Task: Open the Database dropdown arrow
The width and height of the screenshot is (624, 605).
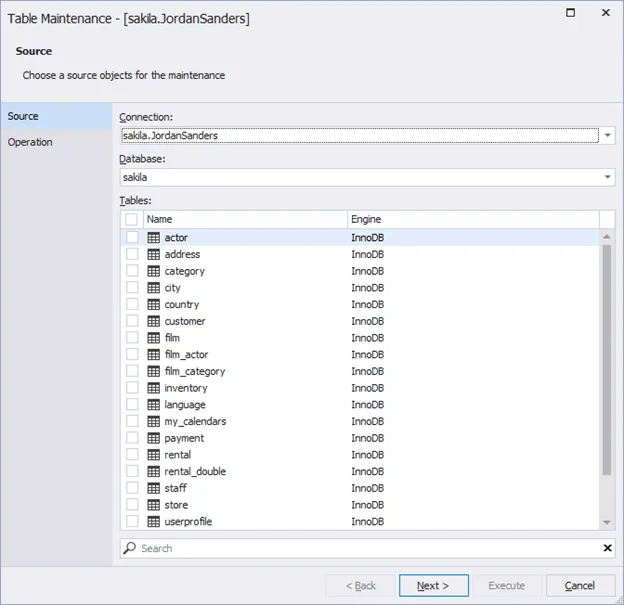Action: tap(607, 177)
